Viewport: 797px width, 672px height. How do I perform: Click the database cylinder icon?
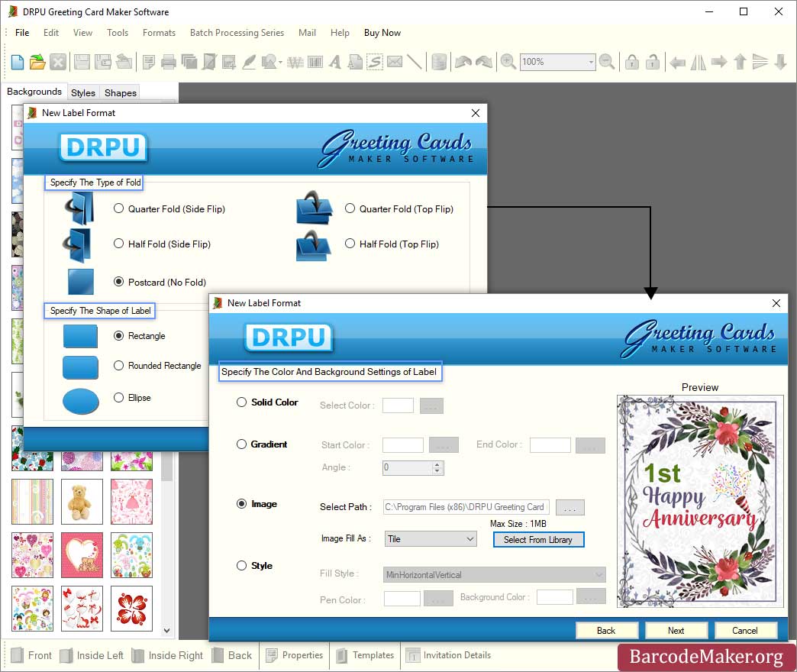pyautogui.click(x=439, y=62)
